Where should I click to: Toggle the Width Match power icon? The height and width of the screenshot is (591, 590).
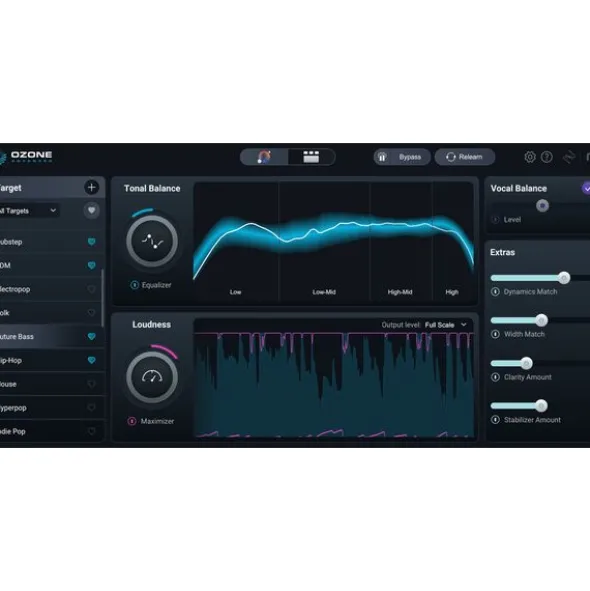495,334
